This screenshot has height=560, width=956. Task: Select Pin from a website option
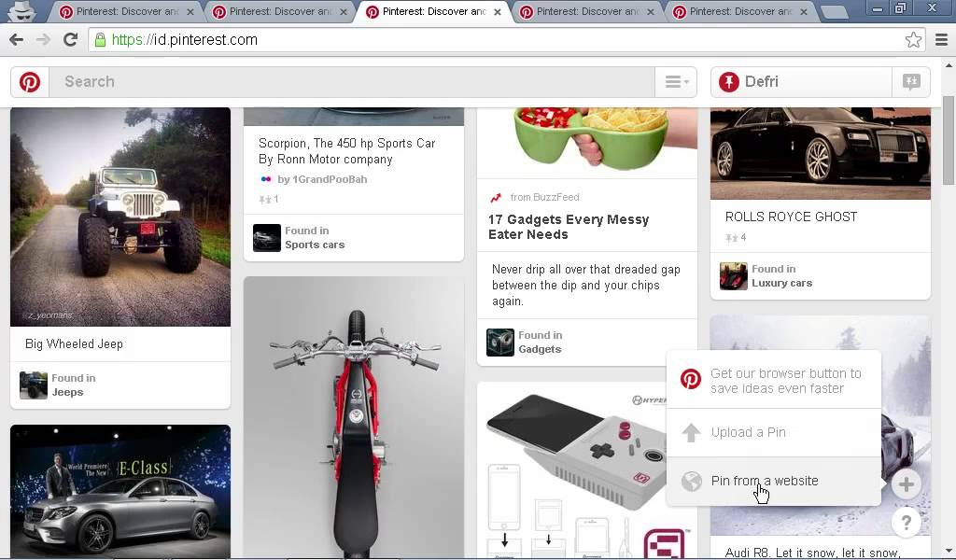click(x=773, y=482)
